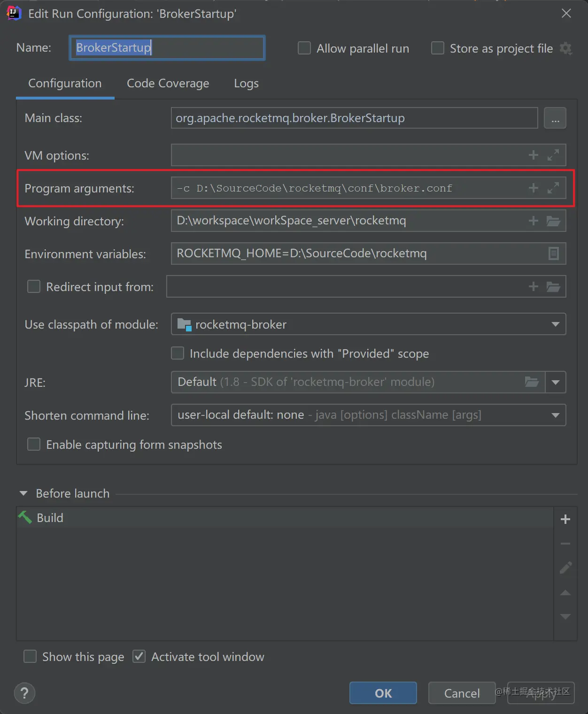Viewport: 588px width, 714px height.
Task: Enable Allow parallel run checkbox
Action: click(x=304, y=48)
